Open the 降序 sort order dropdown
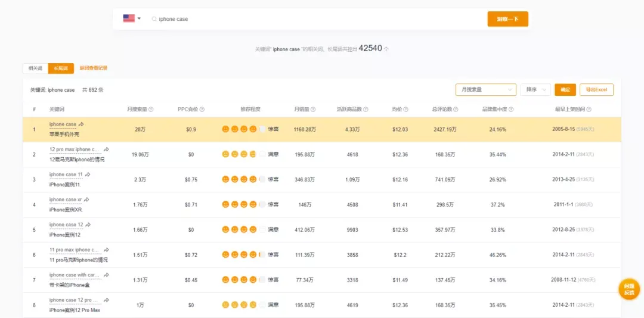This screenshot has width=644, height=318. click(x=535, y=89)
